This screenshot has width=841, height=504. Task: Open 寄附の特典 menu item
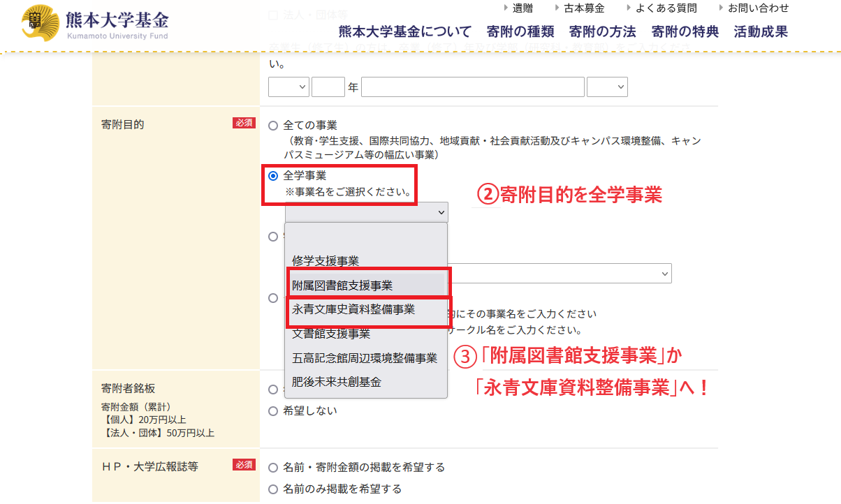coord(685,31)
